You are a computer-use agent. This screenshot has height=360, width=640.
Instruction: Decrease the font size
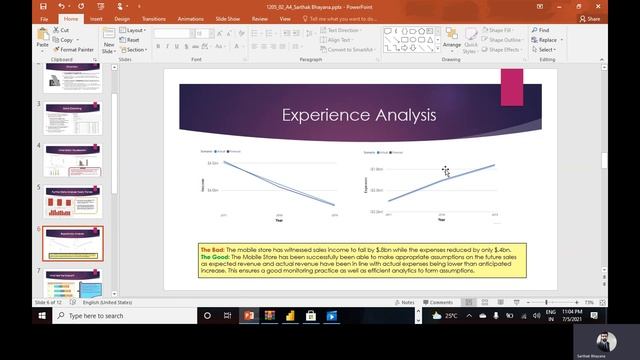[229, 33]
